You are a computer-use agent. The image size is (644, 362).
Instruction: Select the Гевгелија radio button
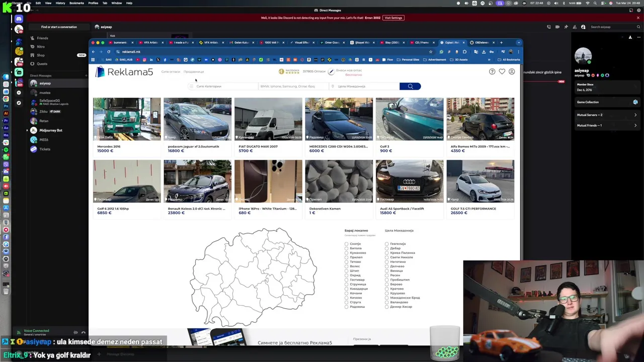(x=386, y=244)
